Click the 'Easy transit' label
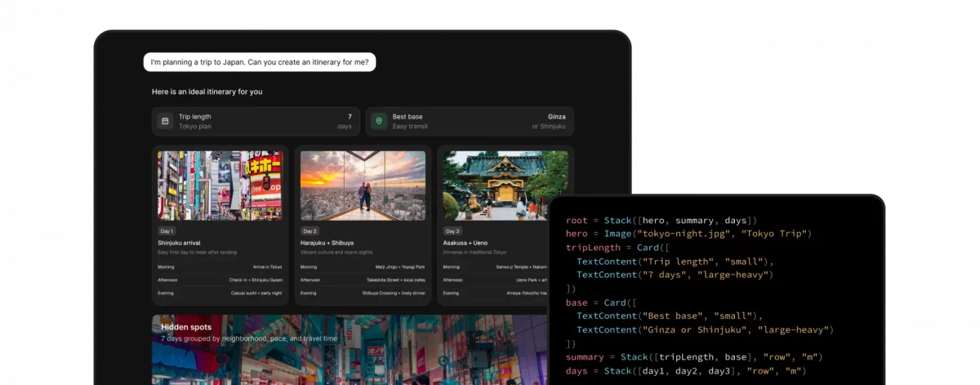 point(410,127)
